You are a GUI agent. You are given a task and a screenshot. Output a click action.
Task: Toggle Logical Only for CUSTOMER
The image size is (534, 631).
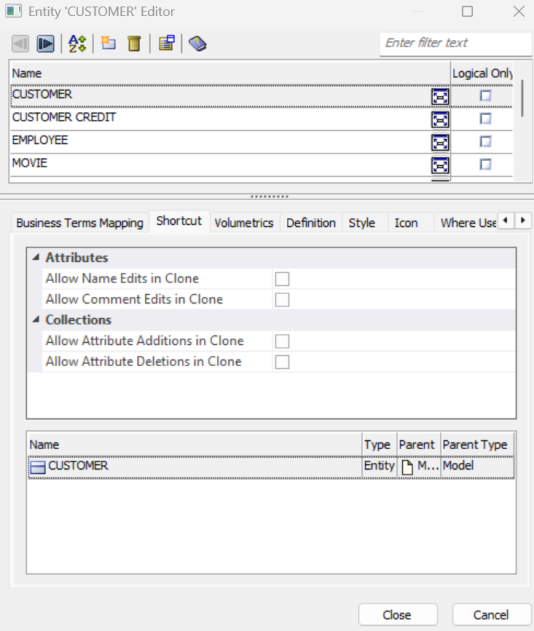point(486,96)
